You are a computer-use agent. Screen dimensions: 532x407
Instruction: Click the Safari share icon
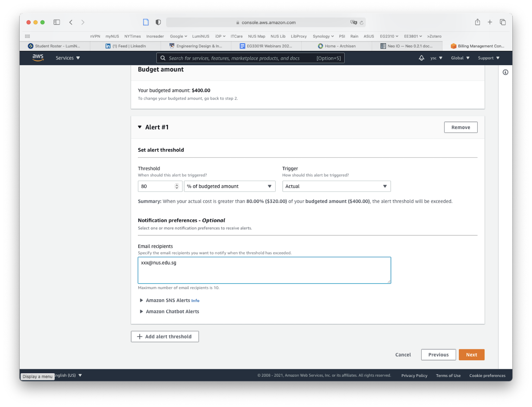(x=477, y=22)
